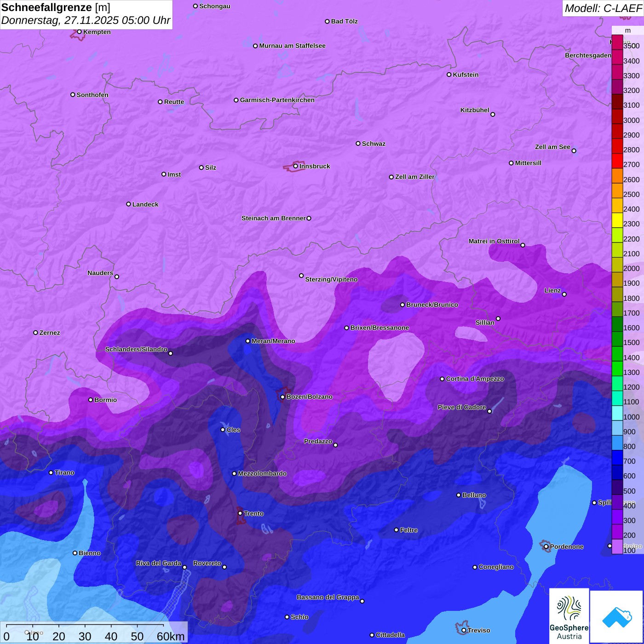Click the dark blue 600 m legend swatch
Viewport: 644px width, 644px height.
click(617, 473)
